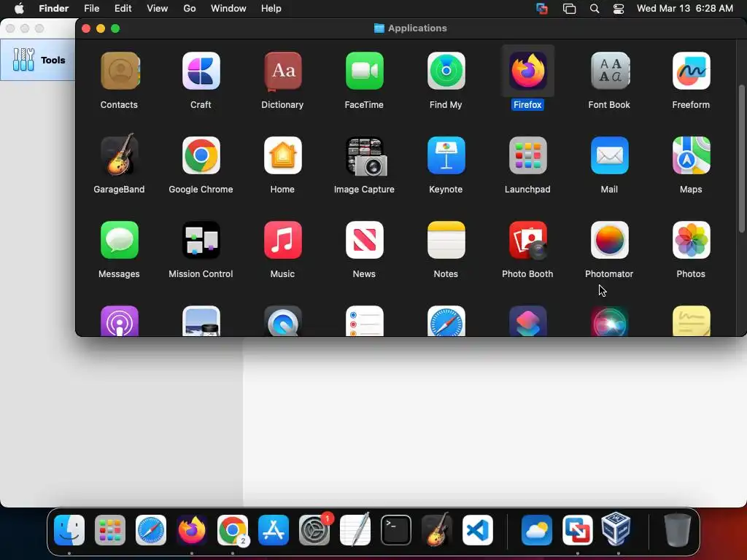
Task: Open Control Center in menu bar
Action: [x=619, y=9]
